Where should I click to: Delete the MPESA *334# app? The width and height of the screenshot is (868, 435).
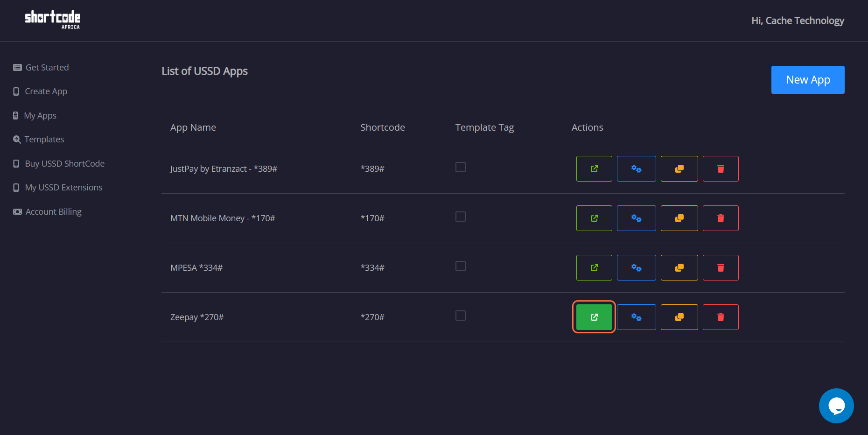(x=721, y=267)
